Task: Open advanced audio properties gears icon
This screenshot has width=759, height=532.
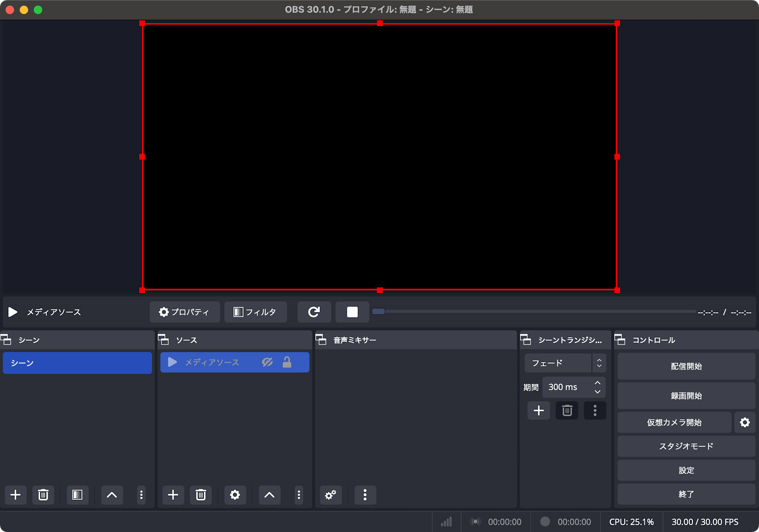Action: click(331, 495)
